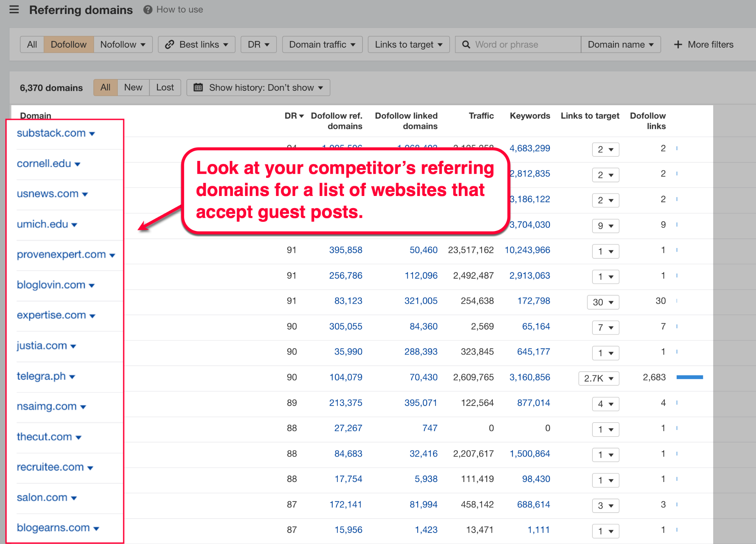Open Show history: Don't show dropdown
The image size is (756, 544).
tap(258, 87)
